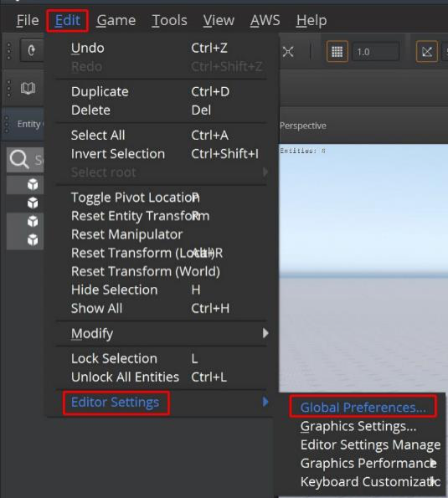
Task: Choose Invert Selection
Action: 162,154
